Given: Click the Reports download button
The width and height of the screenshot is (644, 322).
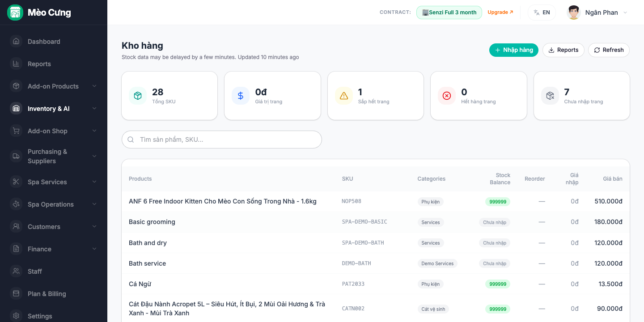Looking at the screenshot, I should coord(563,50).
